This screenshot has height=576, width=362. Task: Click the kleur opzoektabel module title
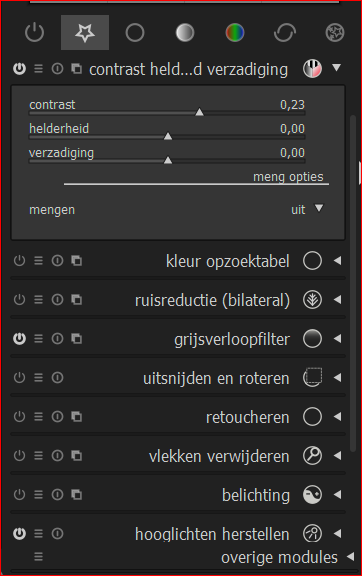pos(227,261)
